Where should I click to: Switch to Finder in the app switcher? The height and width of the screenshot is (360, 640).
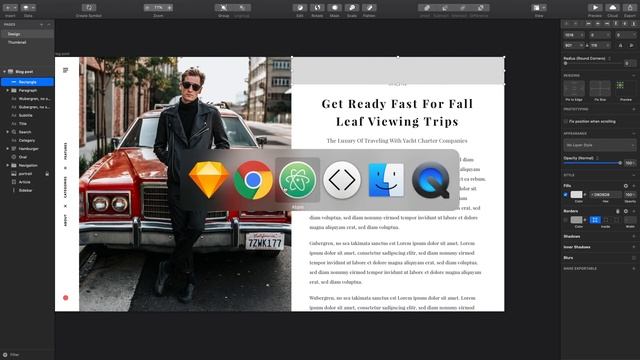coord(386,180)
